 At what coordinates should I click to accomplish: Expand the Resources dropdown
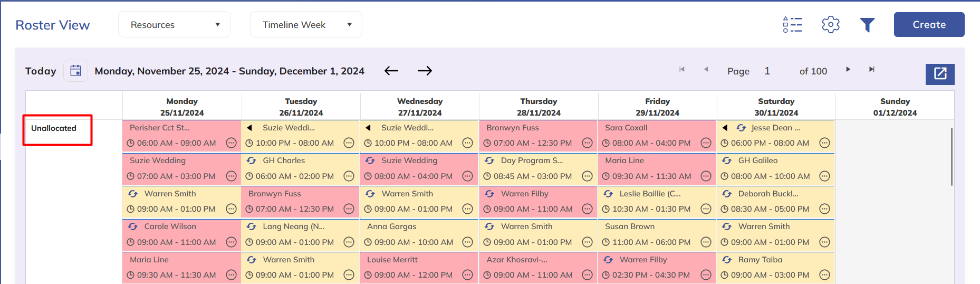pos(174,25)
